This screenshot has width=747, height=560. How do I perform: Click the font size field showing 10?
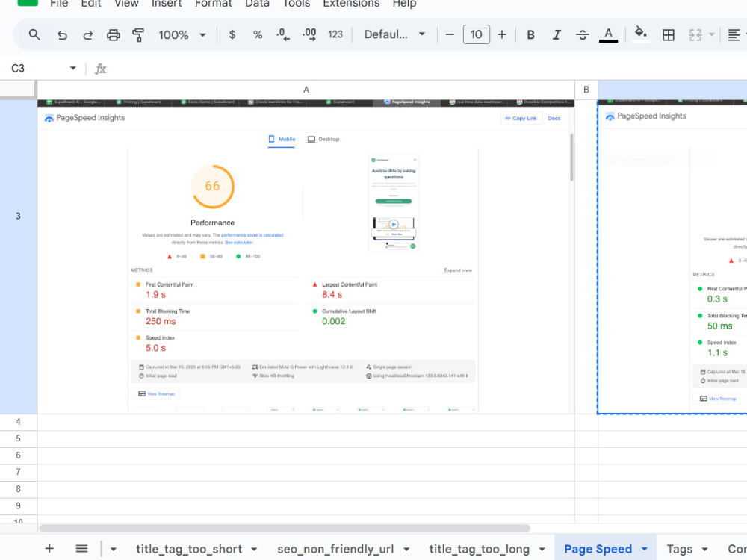(476, 34)
